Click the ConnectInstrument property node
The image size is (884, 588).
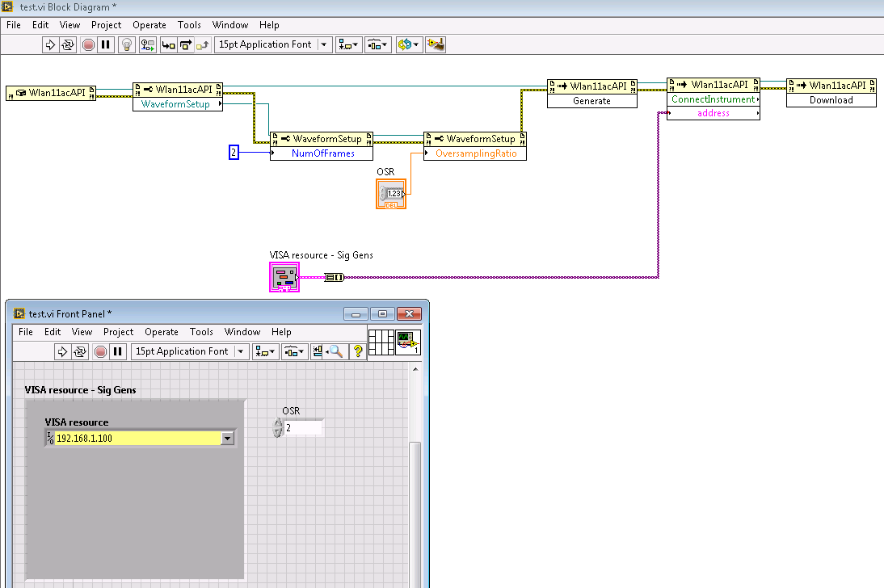[x=711, y=99]
